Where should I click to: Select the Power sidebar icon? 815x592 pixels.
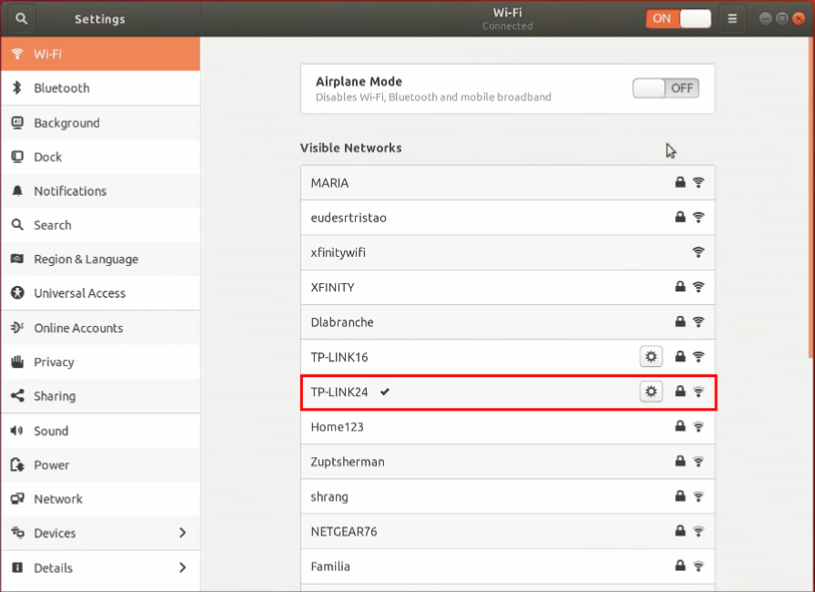click(15, 464)
